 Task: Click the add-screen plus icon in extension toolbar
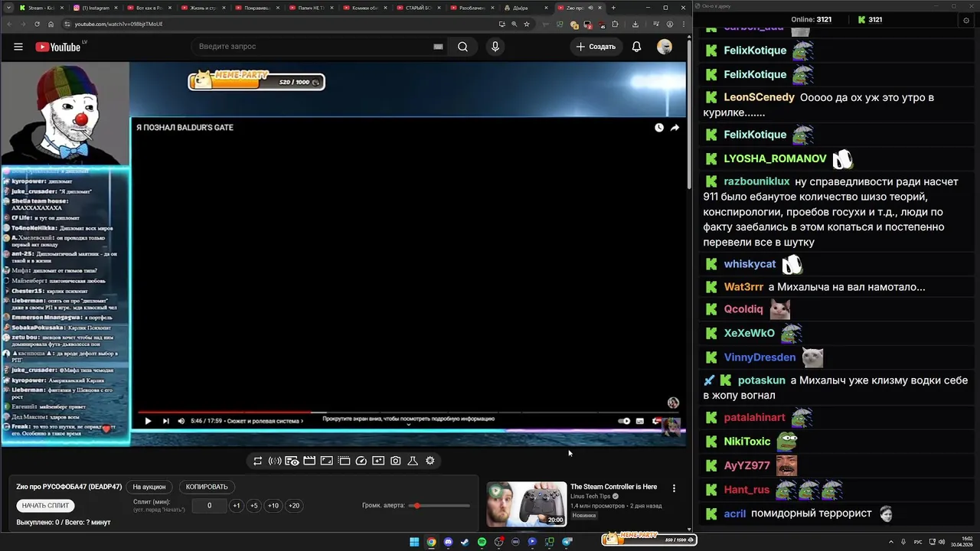[378, 461]
